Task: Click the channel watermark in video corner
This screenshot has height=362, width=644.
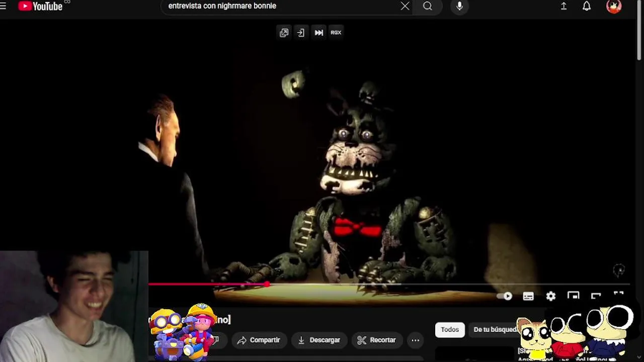Action: point(619,270)
